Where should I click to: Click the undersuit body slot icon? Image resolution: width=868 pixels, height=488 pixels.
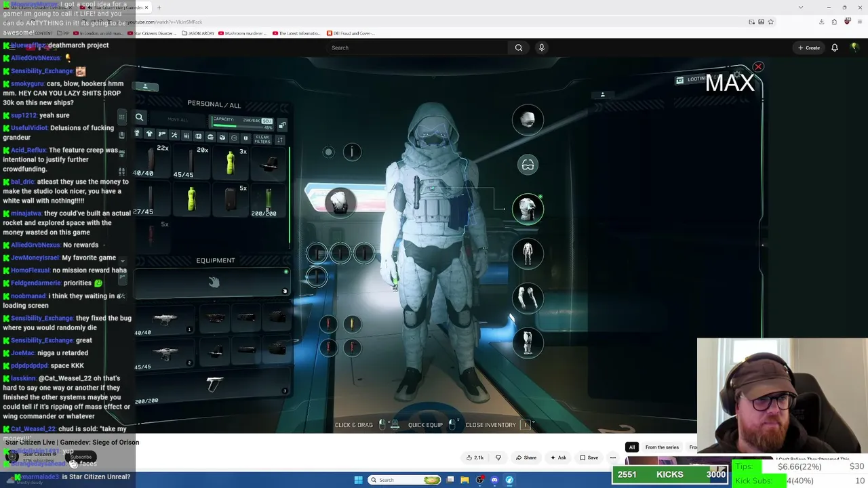point(528,253)
